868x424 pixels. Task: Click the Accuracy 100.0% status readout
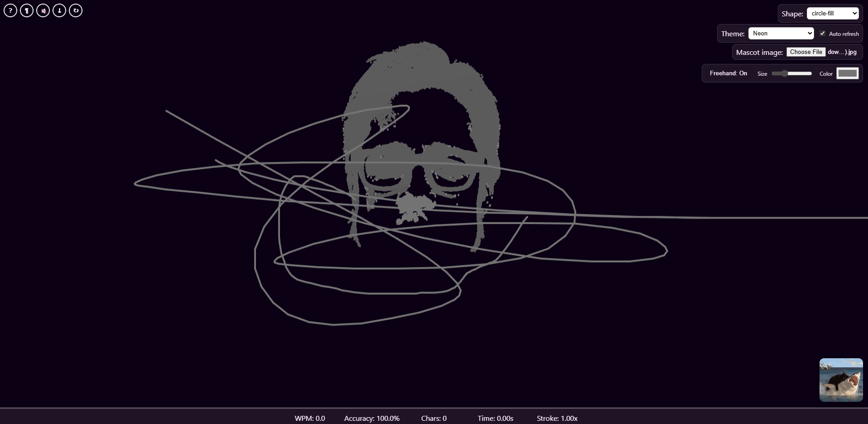pyautogui.click(x=371, y=418)
